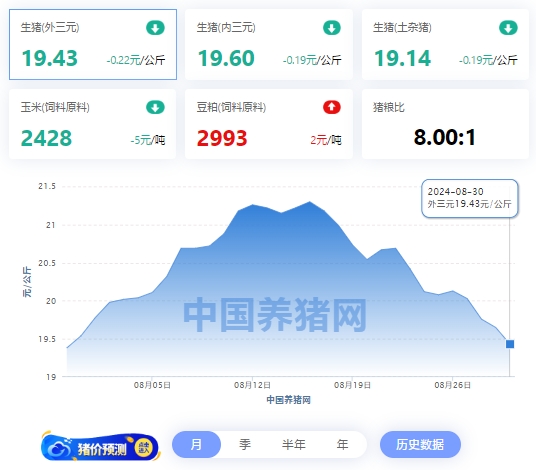Click the down arrow icon on 玉米 card
The height and width of the screenshot is (470, 536).
(155, 107)
